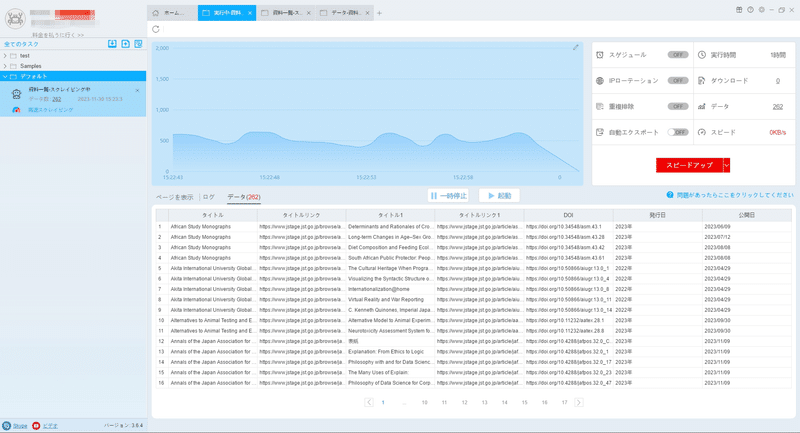Click the Skype icon in the status bar
The height and width of the screenshot is (433, 800).
tap(6, 425)
